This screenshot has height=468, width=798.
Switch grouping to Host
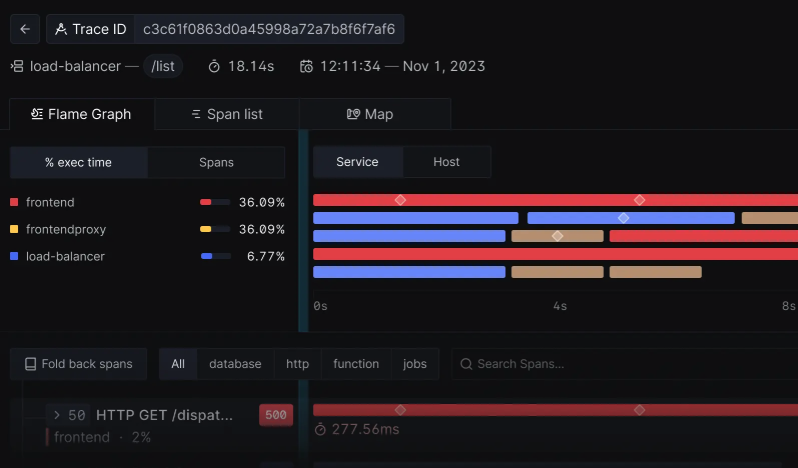point(446,162)
